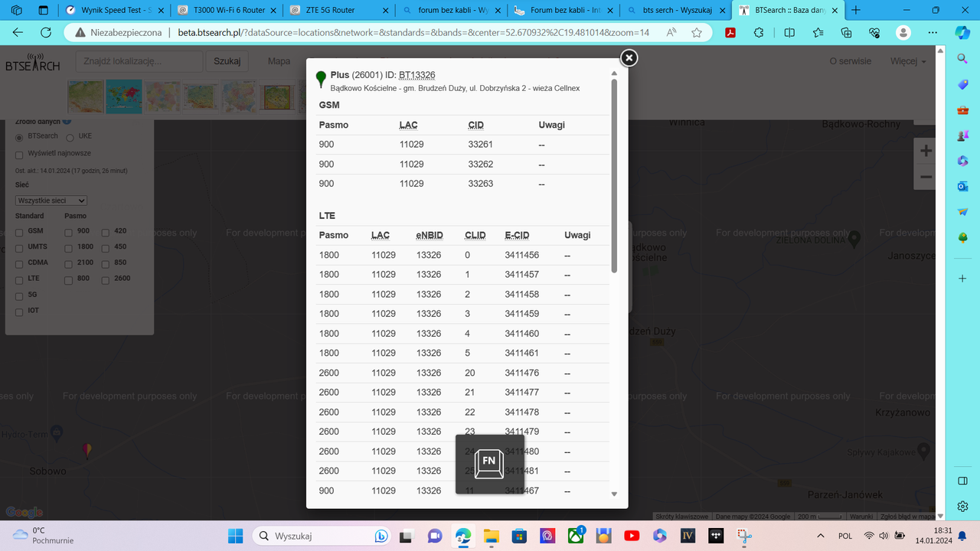
Task: Check the 1800 band checkbox
Action: point(69,247)
